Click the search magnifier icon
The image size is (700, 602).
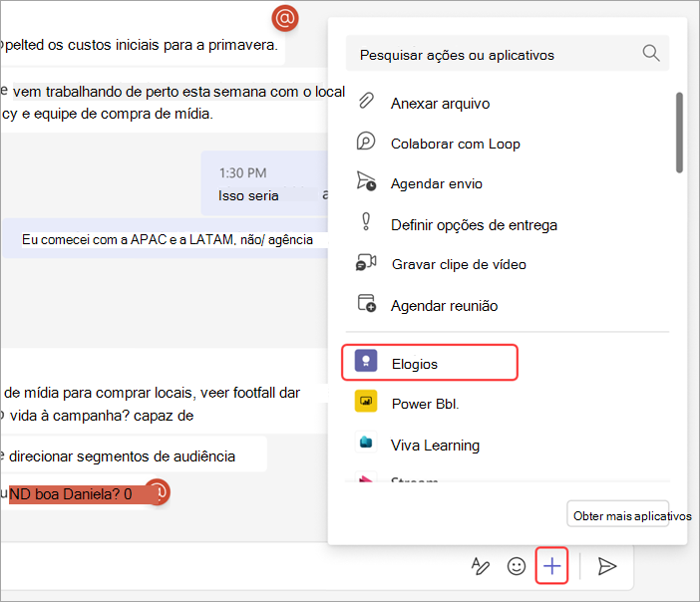click(651, 53)
